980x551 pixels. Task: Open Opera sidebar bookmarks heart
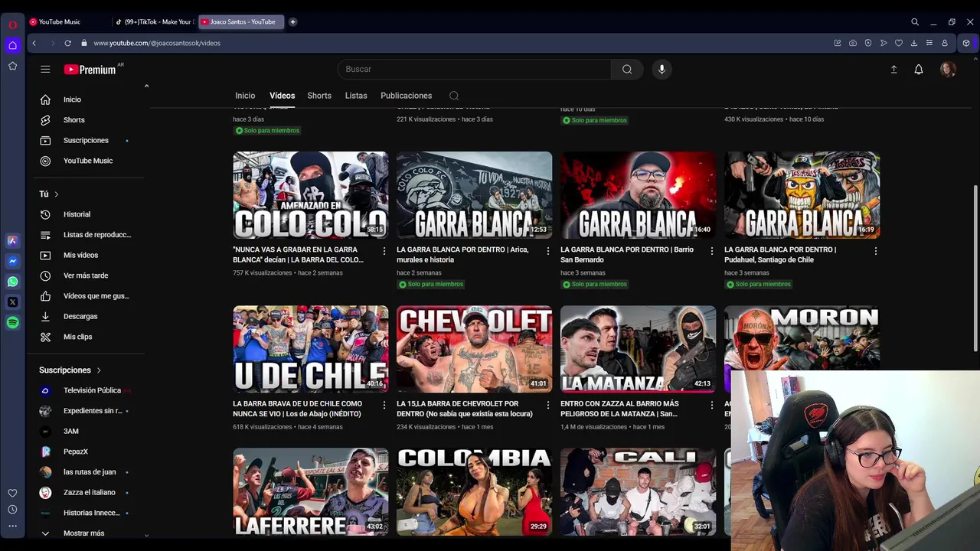pyautogui.click(x=12, y=493)
